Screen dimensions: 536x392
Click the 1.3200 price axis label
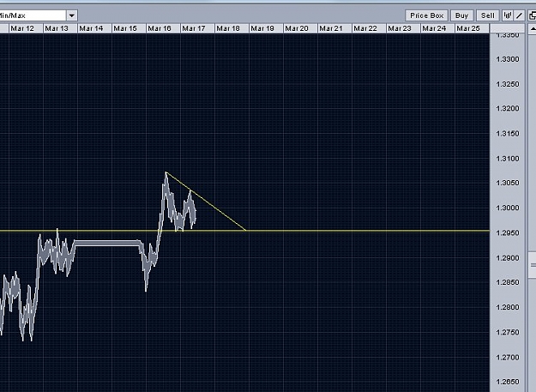(x=508, y=109)
